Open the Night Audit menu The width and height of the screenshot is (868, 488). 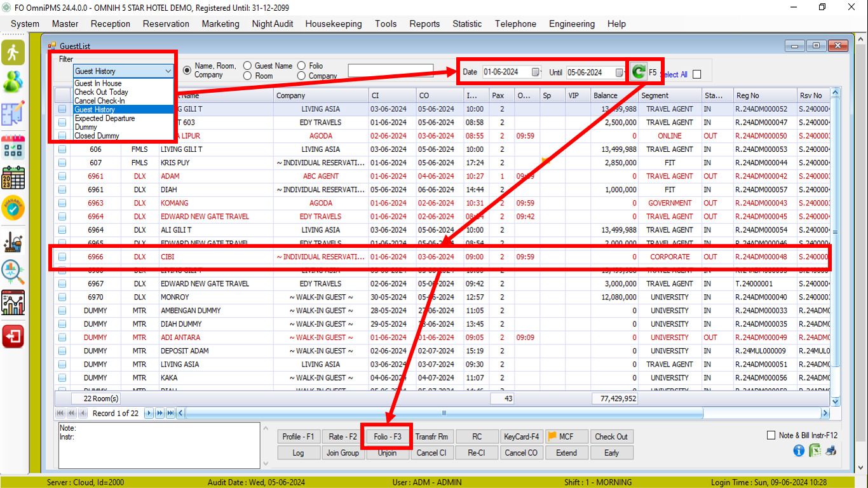point(273,24)
